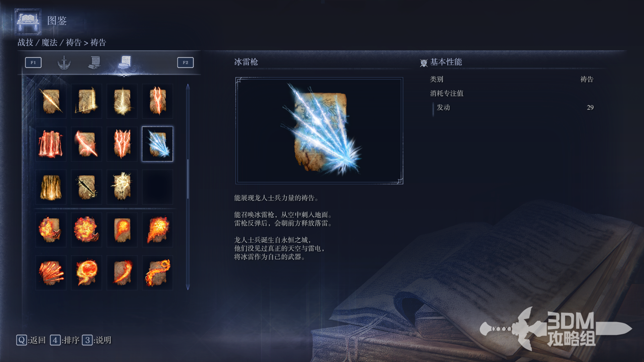The image size is (644, 362).
Task: Click the Q return button hint
Action: pyautogui.click(x=31, y=340)
